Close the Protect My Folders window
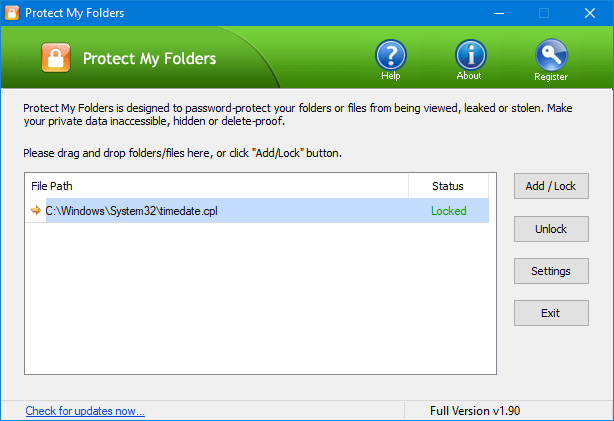Screen dimensions: 614x421 point(590,13)
